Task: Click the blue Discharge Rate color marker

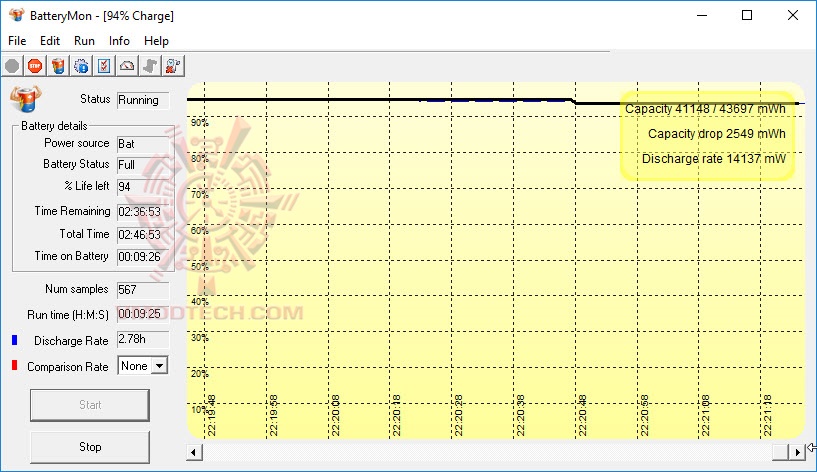Action: click(x=15, y=340)
